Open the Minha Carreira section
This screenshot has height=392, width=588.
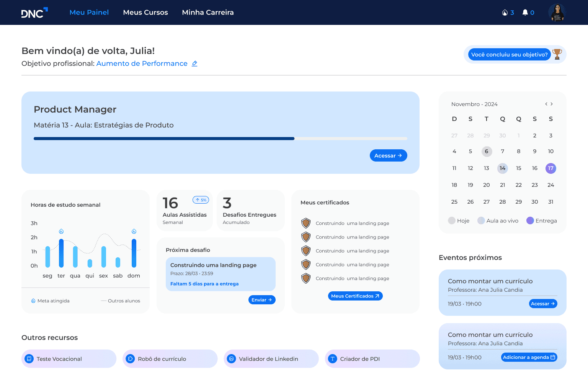208,12
